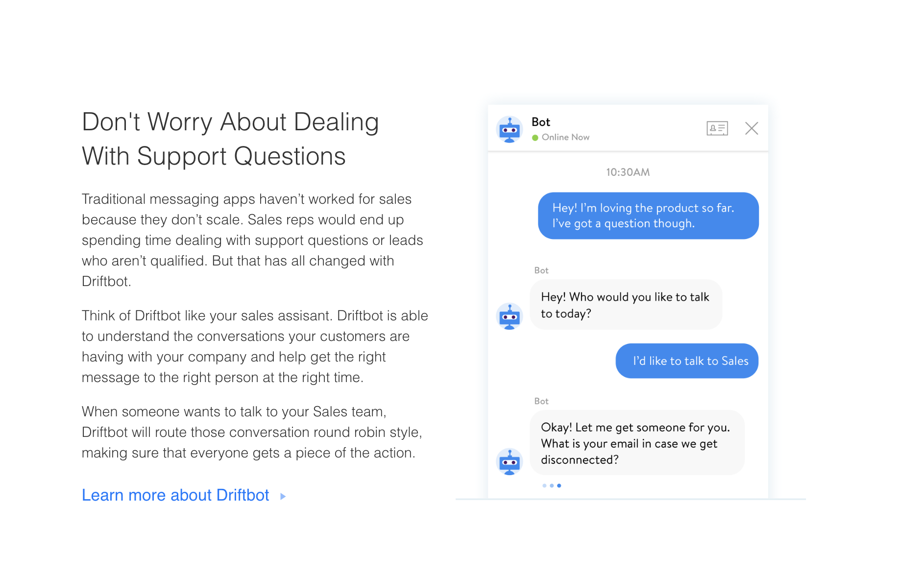Click the 10:30AM timestamp
The width and height of the screenshot is (924, 577).
tap(628, 172)
